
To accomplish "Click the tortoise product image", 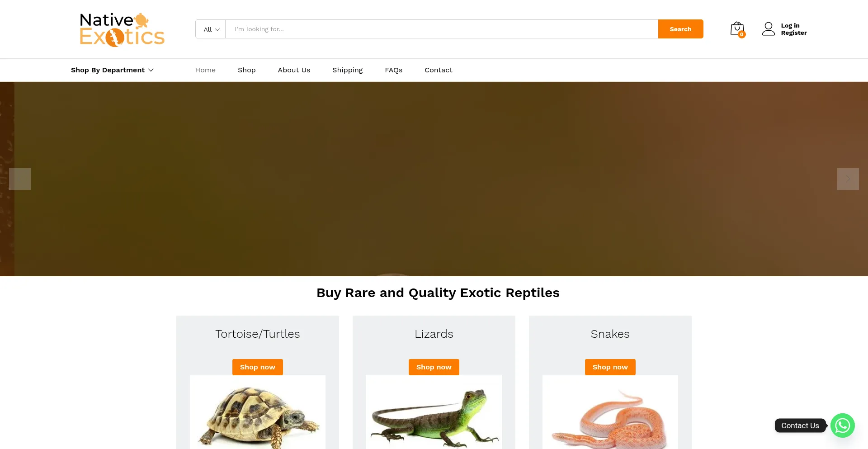I will (x=258, y=412).
